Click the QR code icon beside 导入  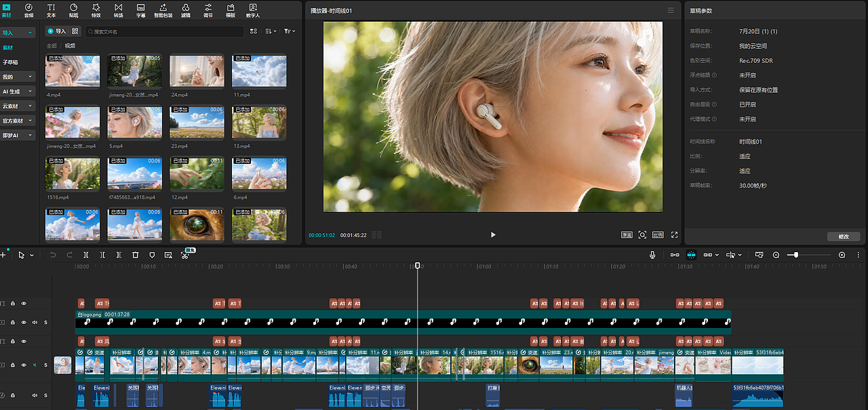(75, 31)
